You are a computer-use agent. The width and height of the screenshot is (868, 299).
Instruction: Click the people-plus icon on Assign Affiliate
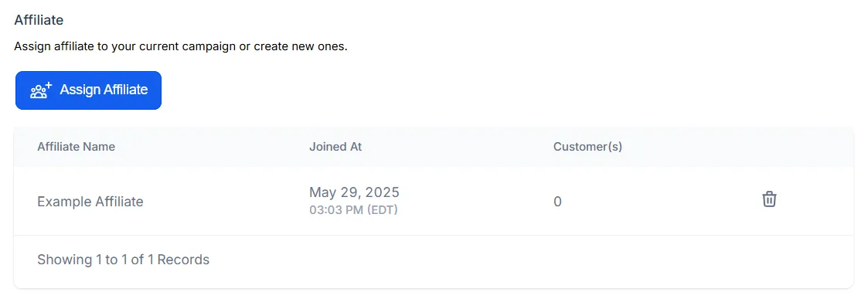tap(41, 90)
